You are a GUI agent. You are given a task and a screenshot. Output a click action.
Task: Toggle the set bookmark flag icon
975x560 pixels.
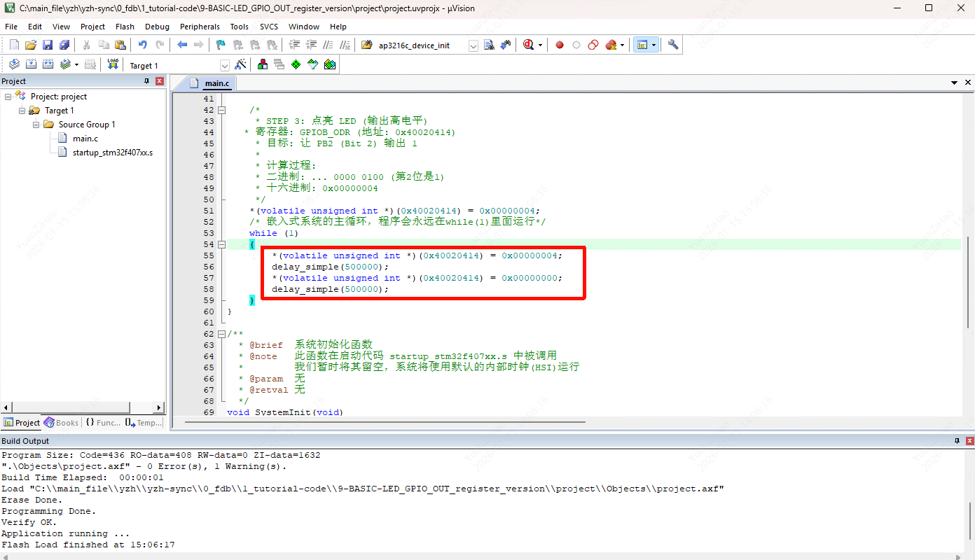[220, 45]
